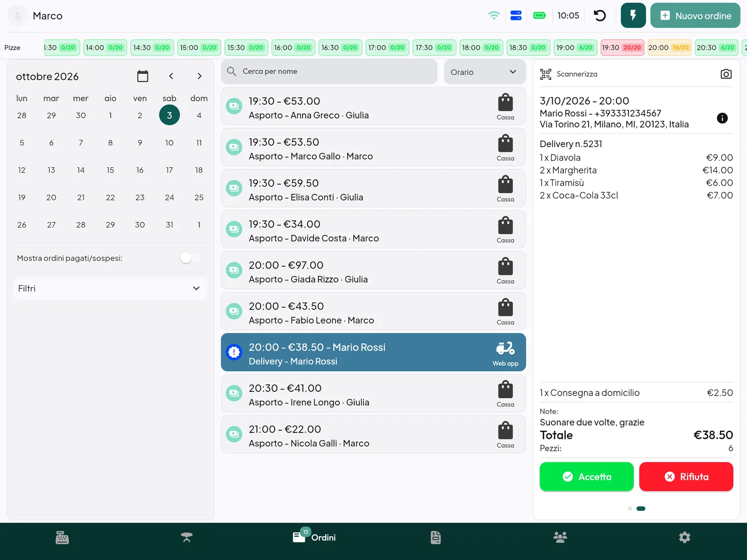Open the Elisa Conti €59.50 order
Image resolution: width=747 pixels, height=560 pixels.
tap(373, 188)
